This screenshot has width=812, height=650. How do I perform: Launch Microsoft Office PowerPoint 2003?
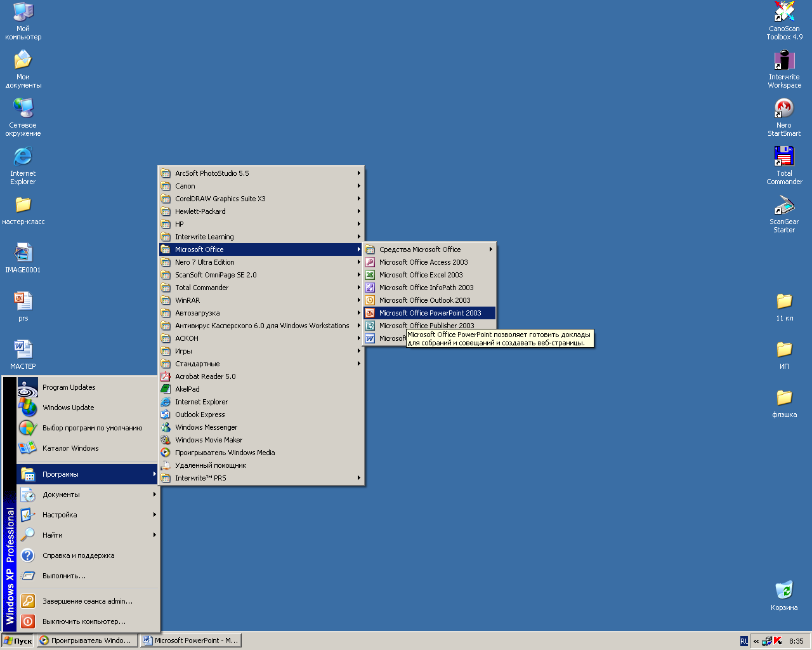click(x=429, y=313)
